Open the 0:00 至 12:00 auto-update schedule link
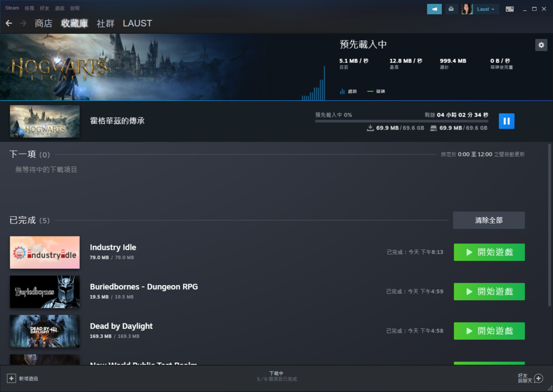553x392 pixels. click(x=475, y=154)
